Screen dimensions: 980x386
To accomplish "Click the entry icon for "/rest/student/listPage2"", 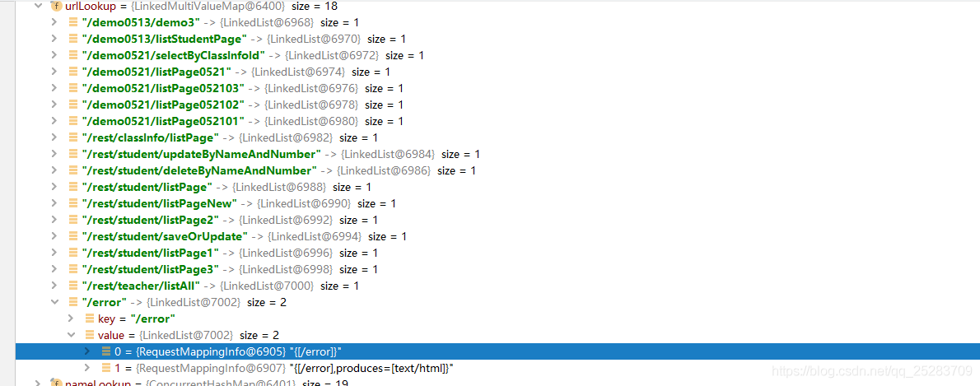I will pos(73,220).
